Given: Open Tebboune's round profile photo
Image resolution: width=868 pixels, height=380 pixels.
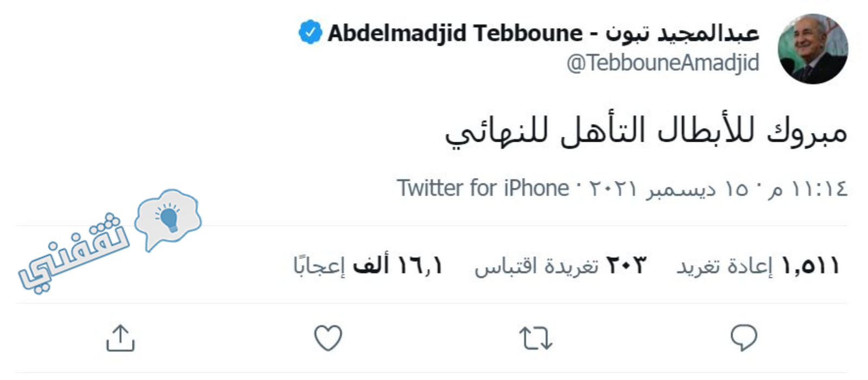Looking at the screenshot, I should (x=813, y=49).
